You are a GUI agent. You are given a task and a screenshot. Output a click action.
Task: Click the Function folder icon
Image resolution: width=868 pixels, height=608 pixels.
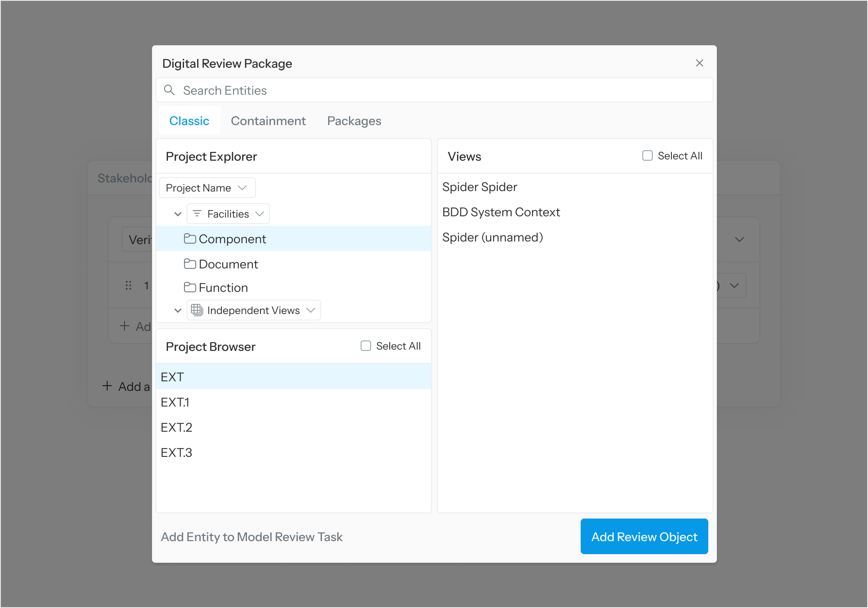click(190, 287)
